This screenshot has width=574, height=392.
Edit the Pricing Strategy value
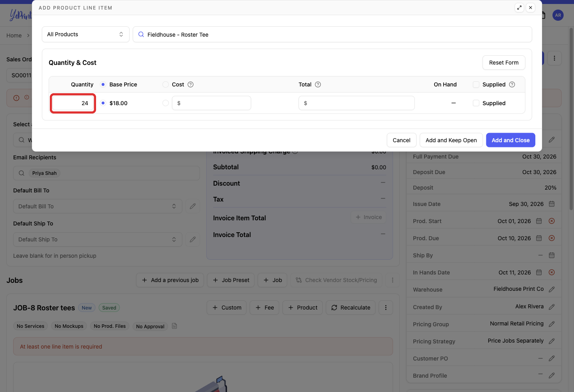click(552, 341)
